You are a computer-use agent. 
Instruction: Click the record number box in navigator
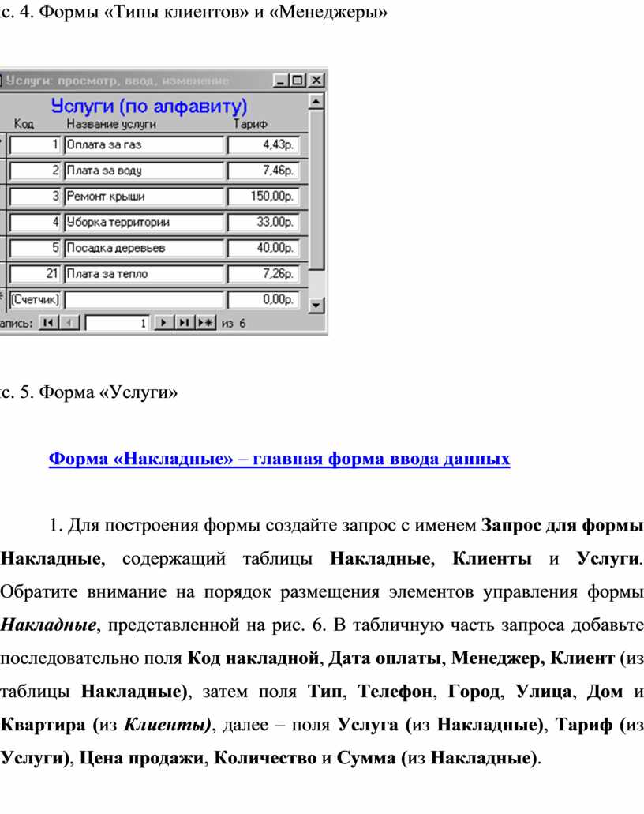point(118,323)
